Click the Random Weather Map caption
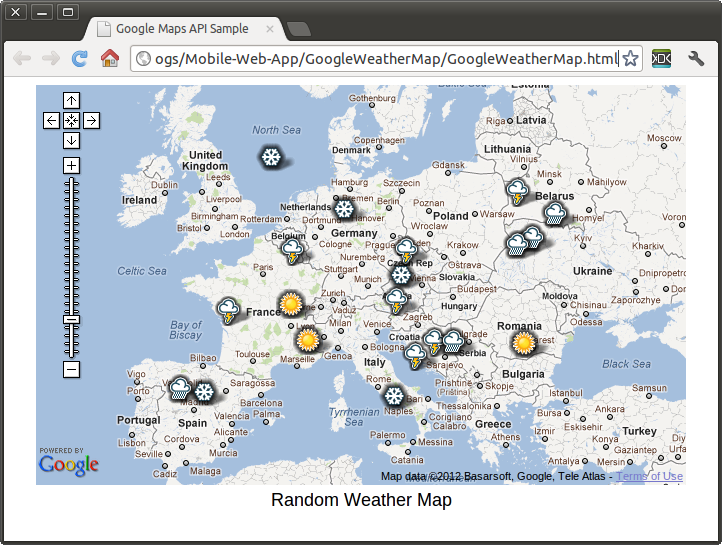 (361, 500)
